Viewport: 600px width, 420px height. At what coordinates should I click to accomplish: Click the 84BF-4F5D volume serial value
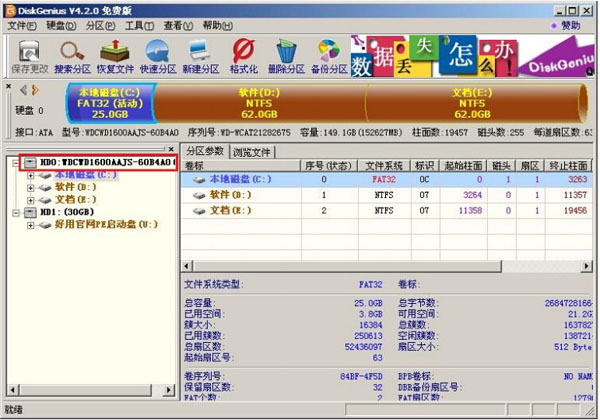pos(361,376)
